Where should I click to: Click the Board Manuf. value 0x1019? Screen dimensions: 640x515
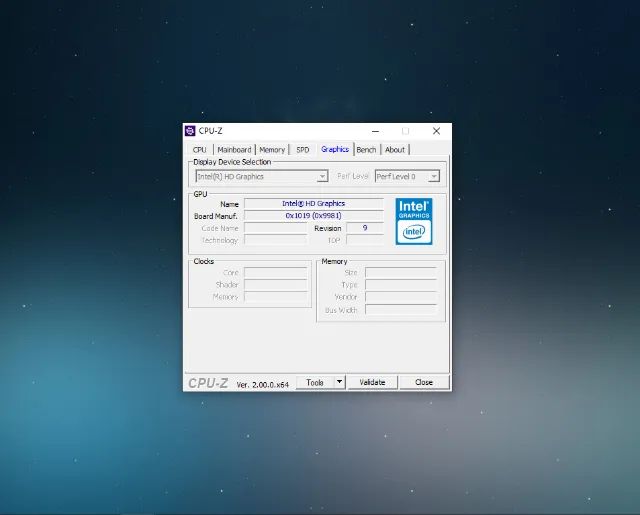coord(313,215)
